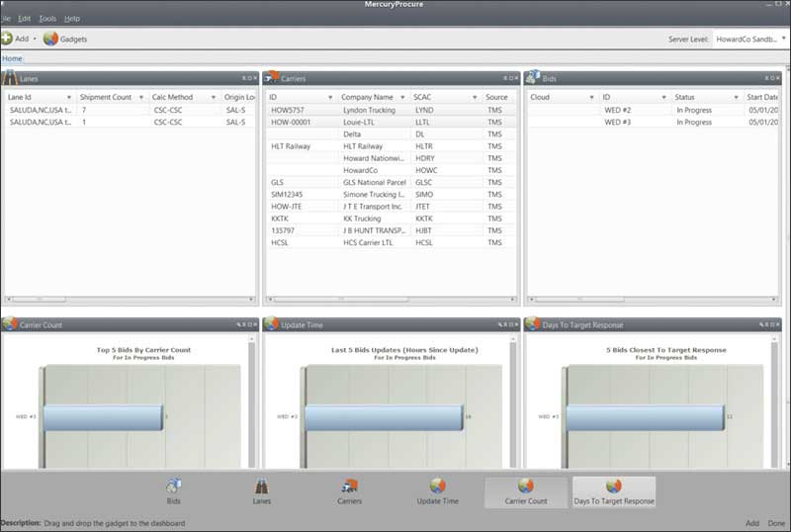The height and width of the screenshot is (532, 791).
Task: Click WED #3 bar in Carrier Count chart
Action: coord(103,417)
